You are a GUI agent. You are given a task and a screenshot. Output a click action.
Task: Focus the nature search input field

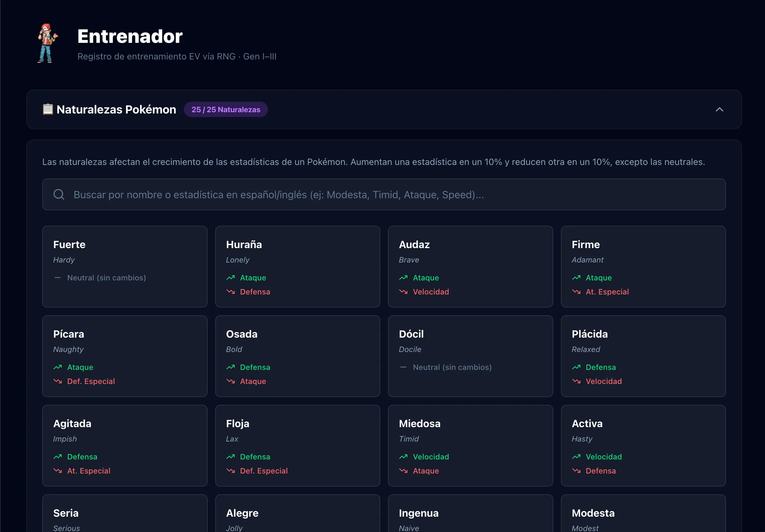pyautogui.click(x=383, y=194)
